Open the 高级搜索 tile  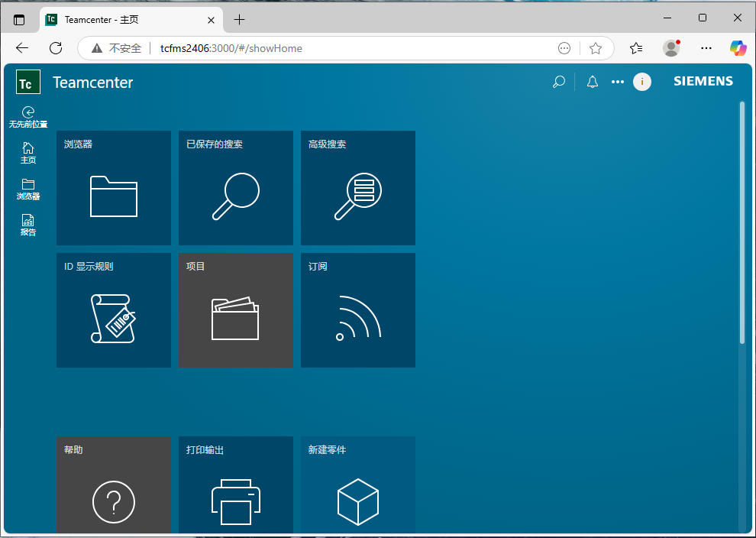tap(357, 188)
